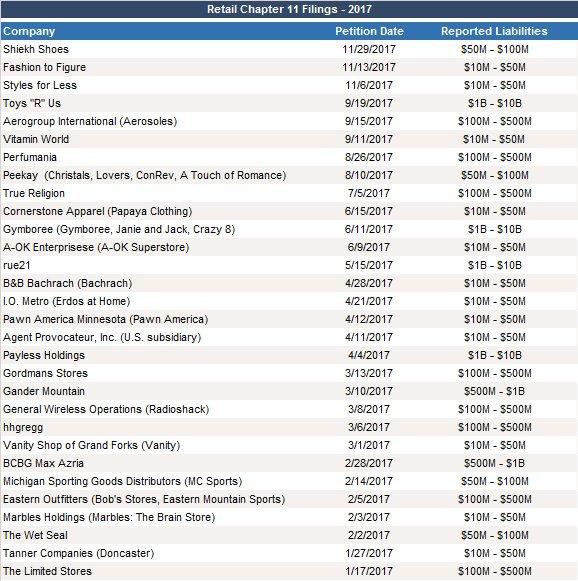Click the Petition Date column header

tap(369, 31)
